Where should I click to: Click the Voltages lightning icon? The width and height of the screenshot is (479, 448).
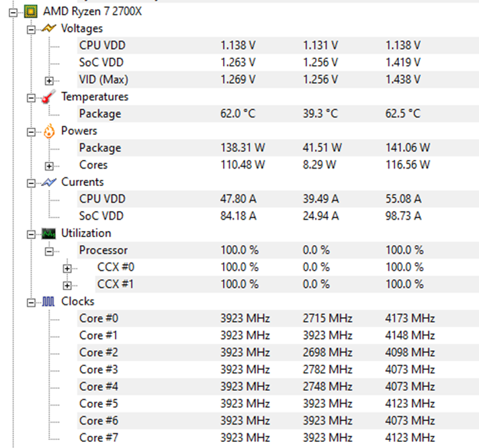(x=48, y=29)
